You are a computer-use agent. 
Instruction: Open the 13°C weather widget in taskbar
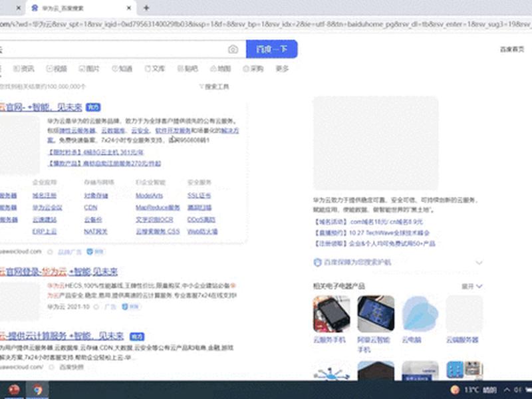coord(474,390)
